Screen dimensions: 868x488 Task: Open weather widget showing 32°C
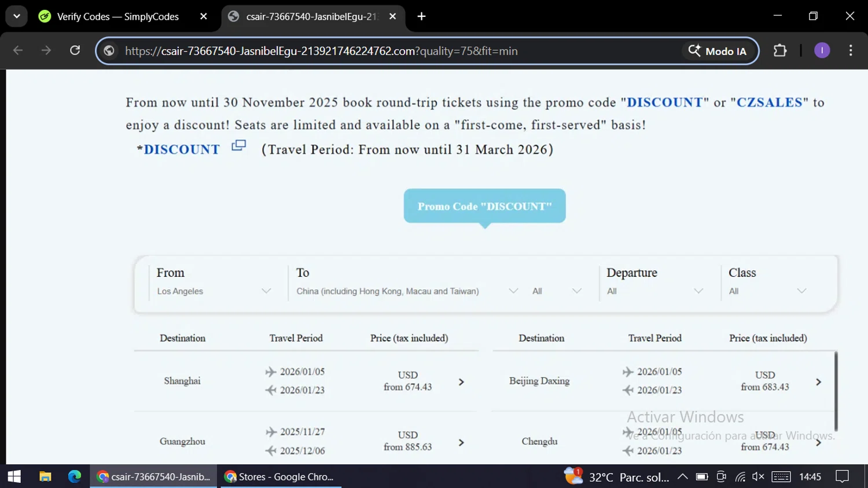[617, 476]
